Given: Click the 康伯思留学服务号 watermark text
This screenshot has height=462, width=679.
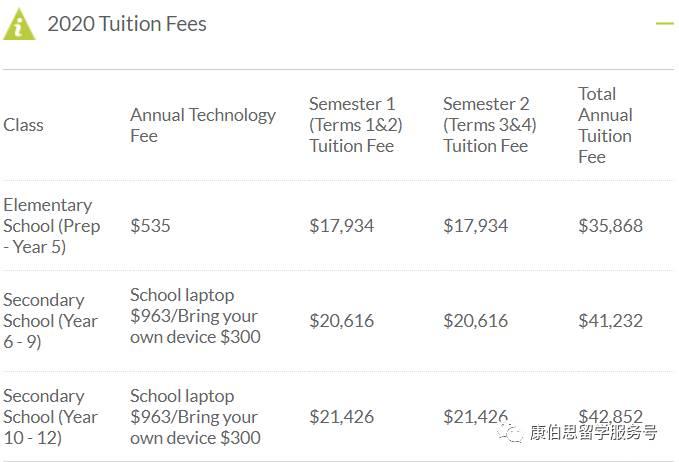Looking at the screenshot, I should pyautogui.click(x=593, y=433).
